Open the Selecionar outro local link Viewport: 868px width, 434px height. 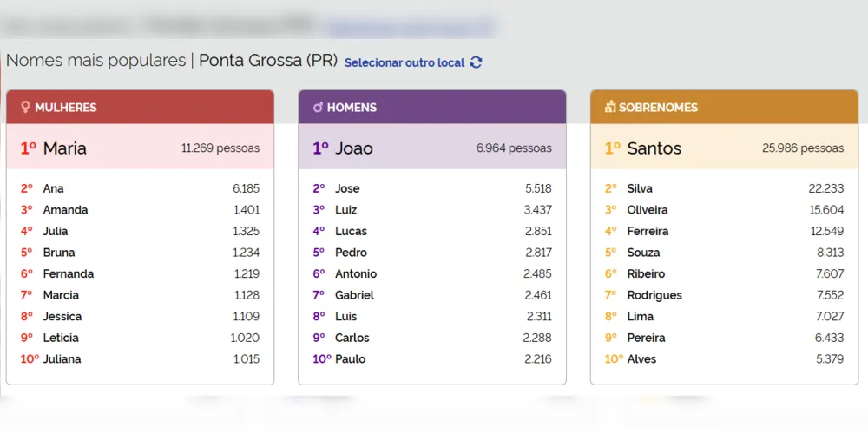(x=404, y=62)
